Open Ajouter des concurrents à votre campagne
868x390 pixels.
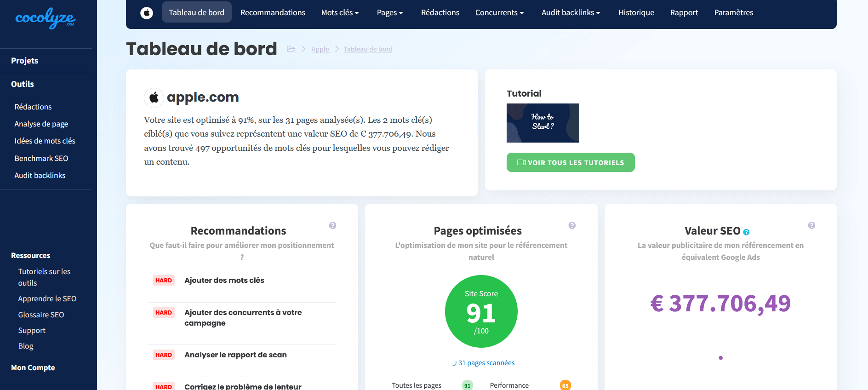(243, 318)
